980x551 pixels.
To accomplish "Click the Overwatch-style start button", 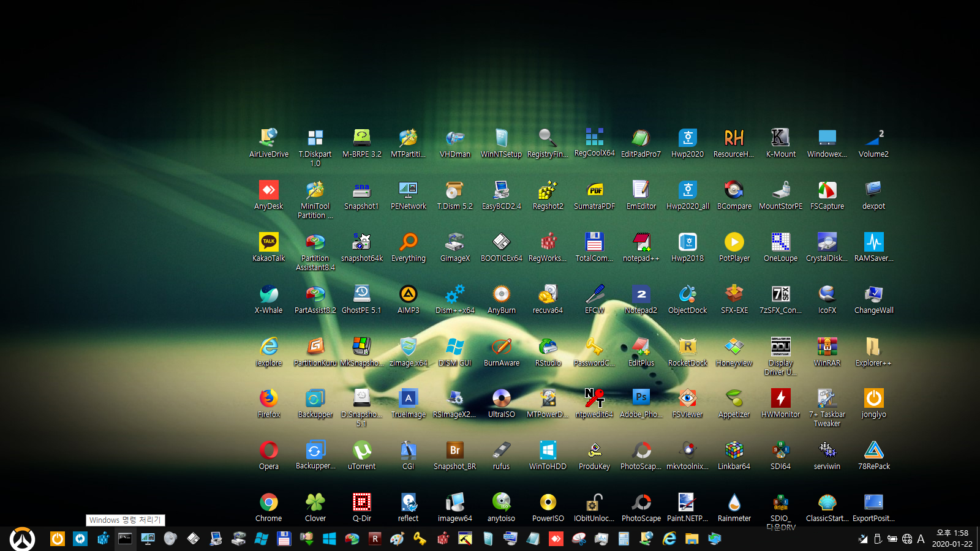I will point(23,539).
